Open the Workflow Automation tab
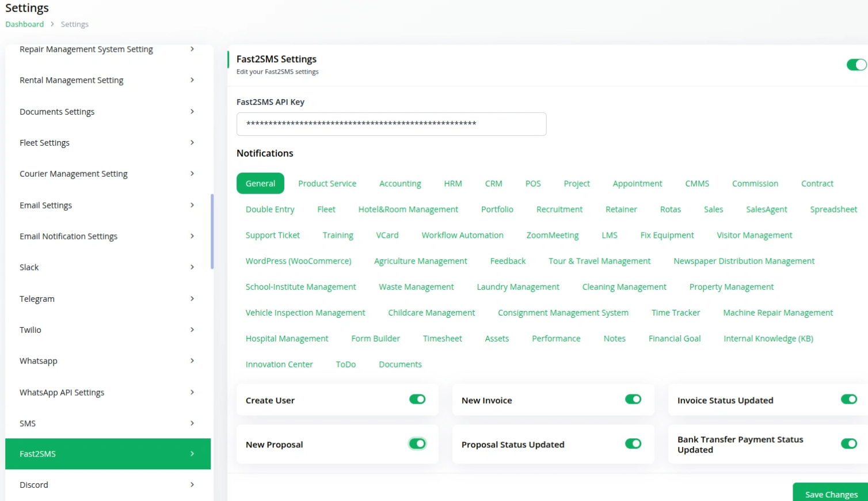 (462, 235)
